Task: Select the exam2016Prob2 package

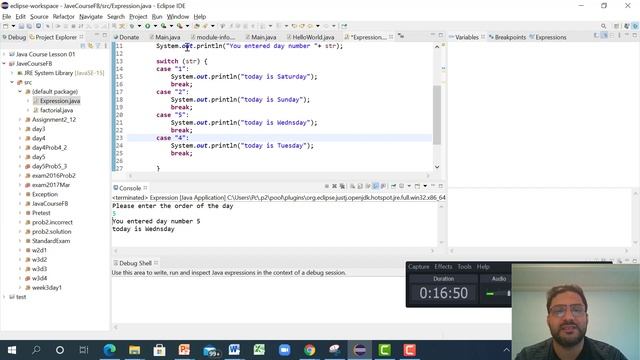Action: pos(53,176)
